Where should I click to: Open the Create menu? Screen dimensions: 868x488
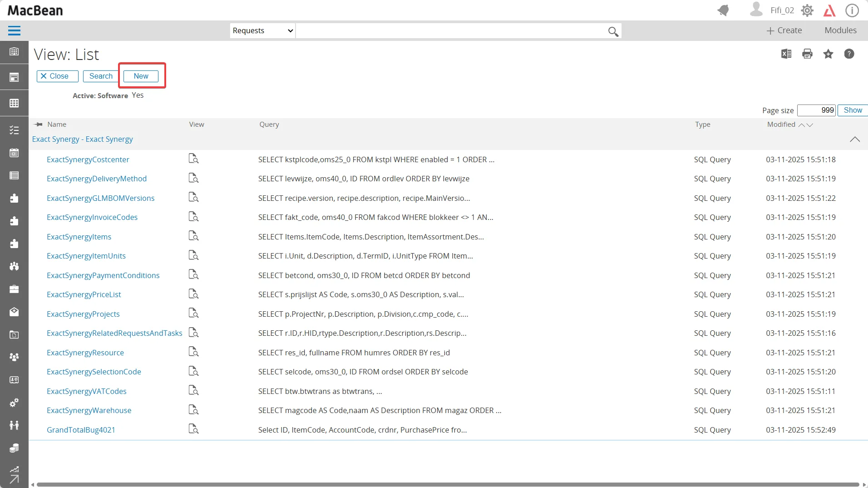784,30
